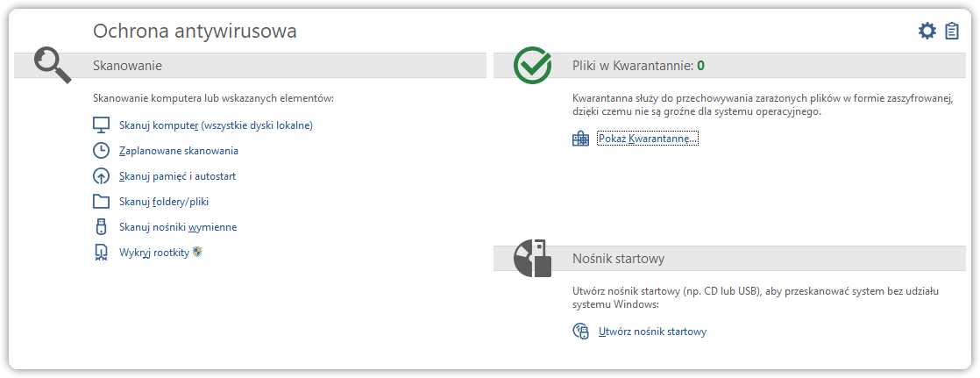Open the logs clipboard icon

(951, 31)
